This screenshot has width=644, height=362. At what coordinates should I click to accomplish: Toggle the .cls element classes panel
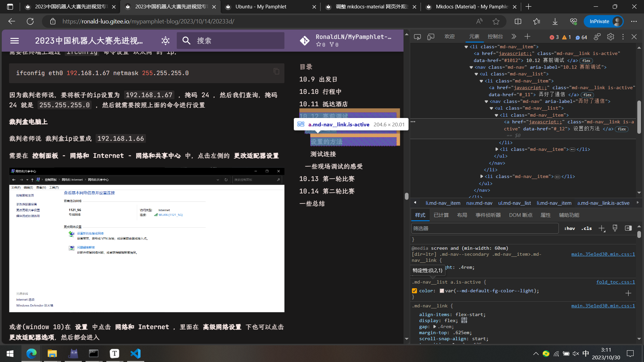pyautogui.click(x=586, y=228)
